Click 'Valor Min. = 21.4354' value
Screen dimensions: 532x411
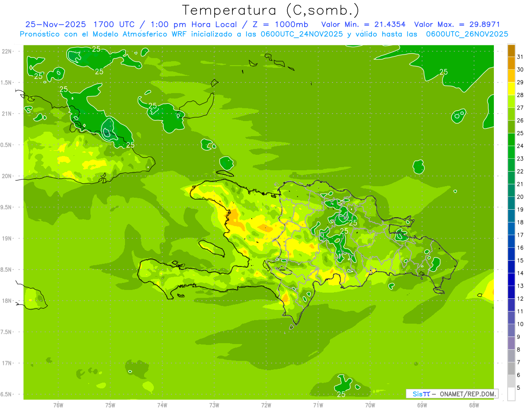[x=364, y=24]
